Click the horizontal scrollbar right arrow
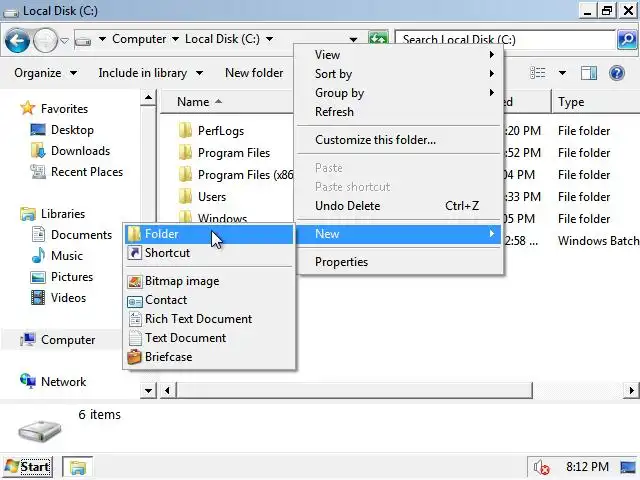The height and width of the screenshot is (480, 640). click(631, 391)
